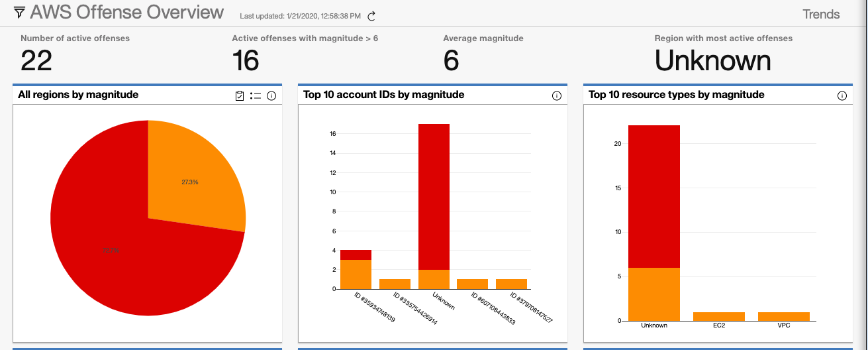
Task: Click the AWS Offense Overview title
Action: (x=127, y=13)
